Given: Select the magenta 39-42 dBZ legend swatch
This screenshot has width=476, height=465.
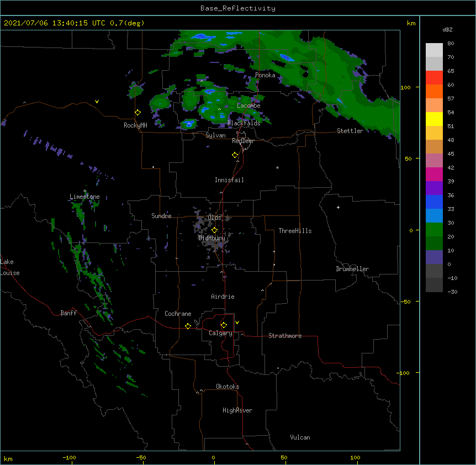Looking at the screenshot, I should pyautogui.click(x=434, y=174).
